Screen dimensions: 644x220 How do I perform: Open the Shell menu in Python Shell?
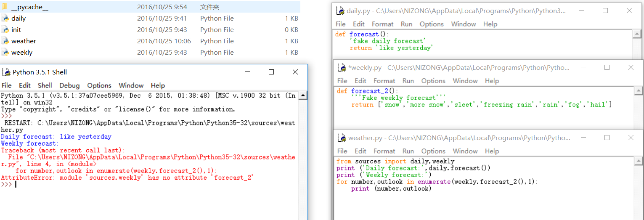tap(45, 85)
